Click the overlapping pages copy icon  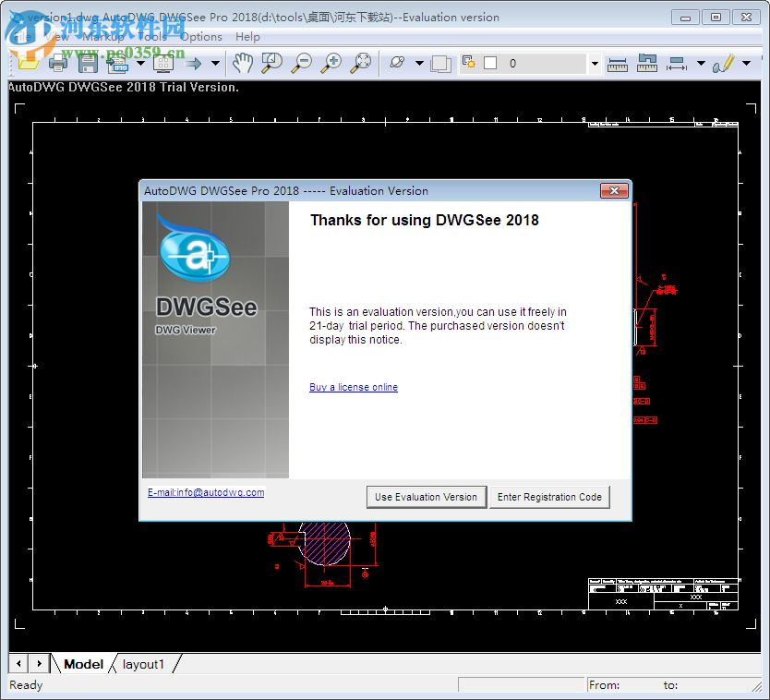click(440, 64)
